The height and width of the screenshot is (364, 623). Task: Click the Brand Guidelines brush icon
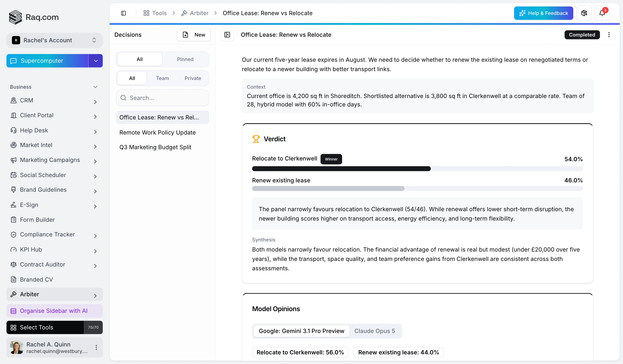pos(14,190)
